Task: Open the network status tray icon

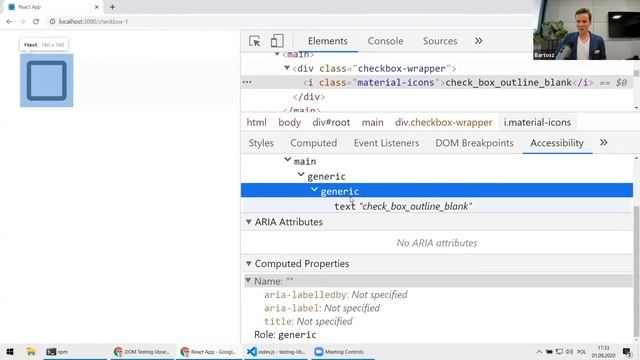Action: 559,351
